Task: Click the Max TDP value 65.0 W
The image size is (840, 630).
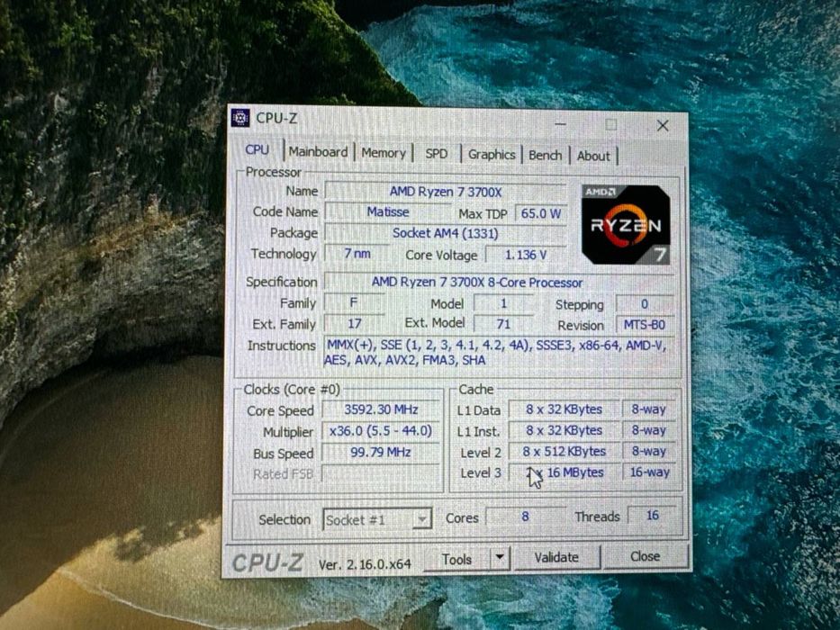Action: pyautogui.click(x=540, y=214)
